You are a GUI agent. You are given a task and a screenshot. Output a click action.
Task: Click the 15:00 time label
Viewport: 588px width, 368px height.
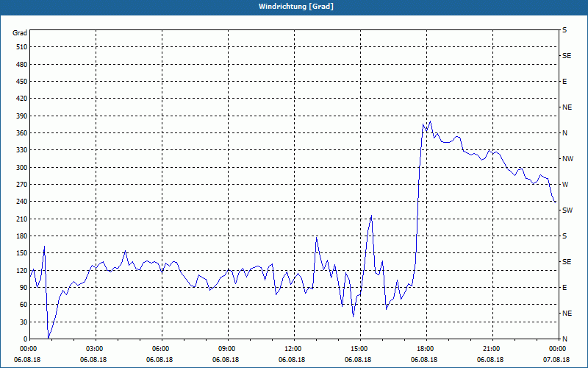pyautogui.click(x=360, y=348)
